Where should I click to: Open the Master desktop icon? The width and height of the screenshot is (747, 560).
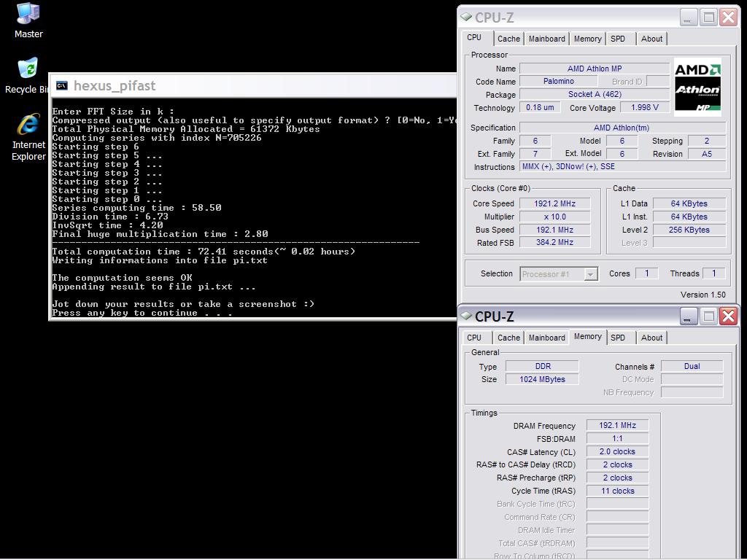click(28, 20)
